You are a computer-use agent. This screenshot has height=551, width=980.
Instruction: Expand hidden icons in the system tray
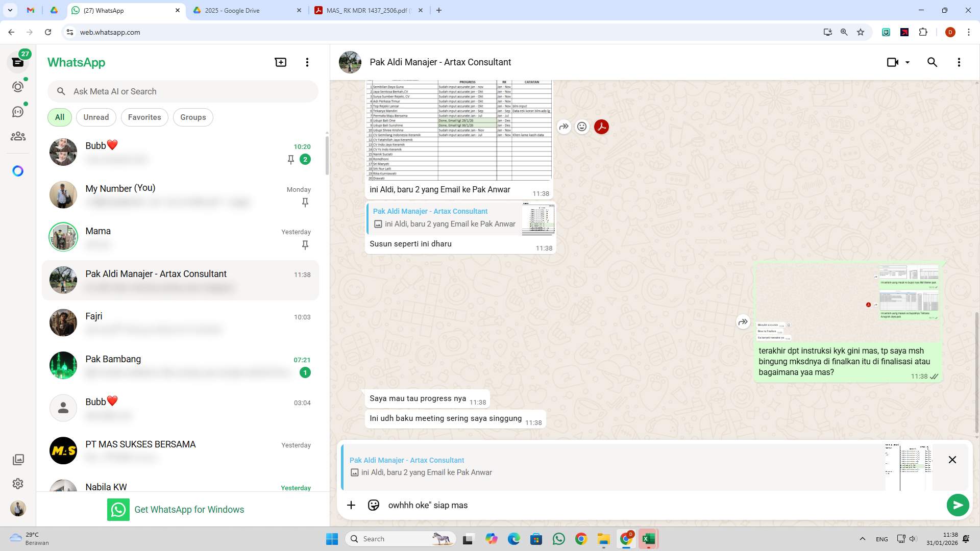(x=863, y=539)
